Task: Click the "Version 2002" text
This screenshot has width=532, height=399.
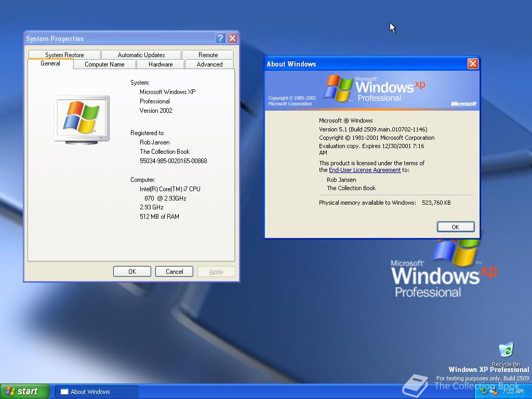Action: click(x=156, y=111)
